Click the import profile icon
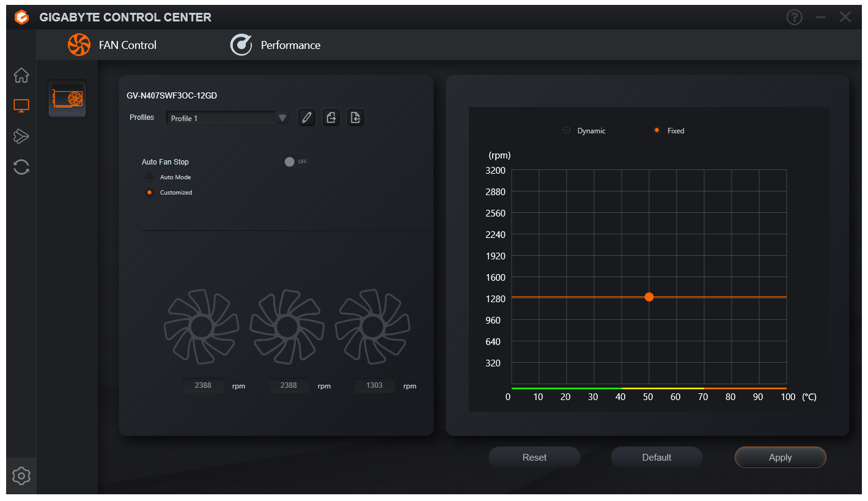This screenshot has height=501, width=868. pyautogui.click(x=356, y=117)
